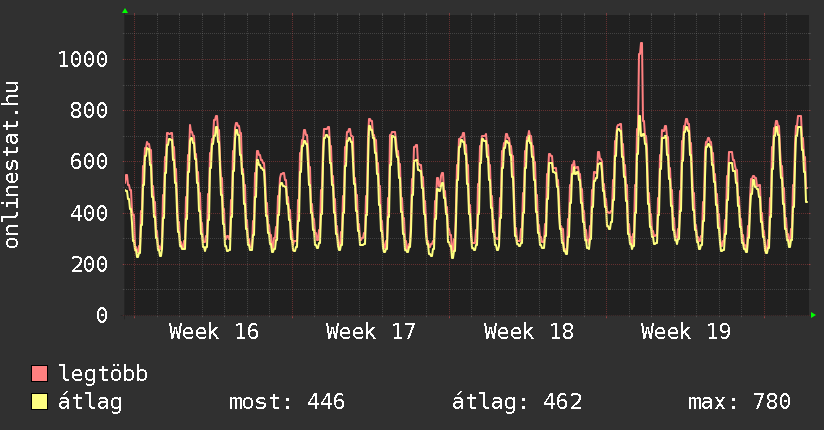
Task: Click the 400 y-axis tick label
Action: [x=89, y=213]
